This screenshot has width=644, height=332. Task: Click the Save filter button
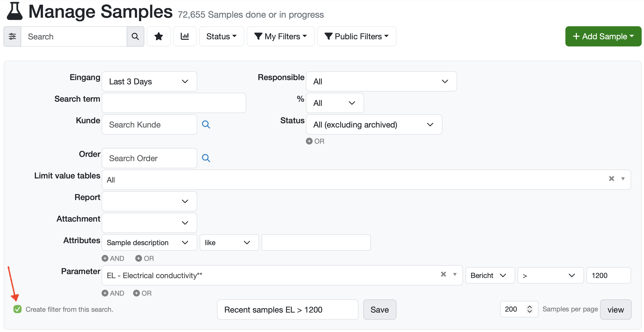point(379,309)
